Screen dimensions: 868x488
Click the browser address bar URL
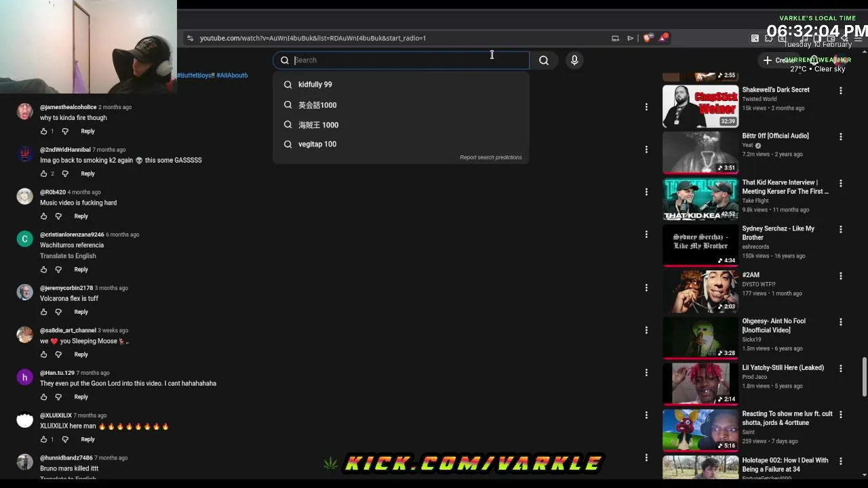click(x=313, y=38)
